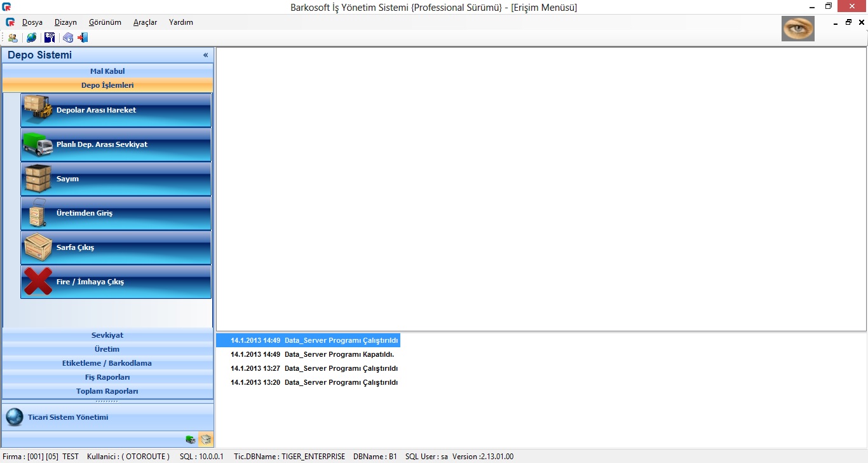Image resolution: width=868 pixels, height=463 pixels.
Task: Click the green truck icon of Planlı Sevkiyat
Action: pos(38,144)
